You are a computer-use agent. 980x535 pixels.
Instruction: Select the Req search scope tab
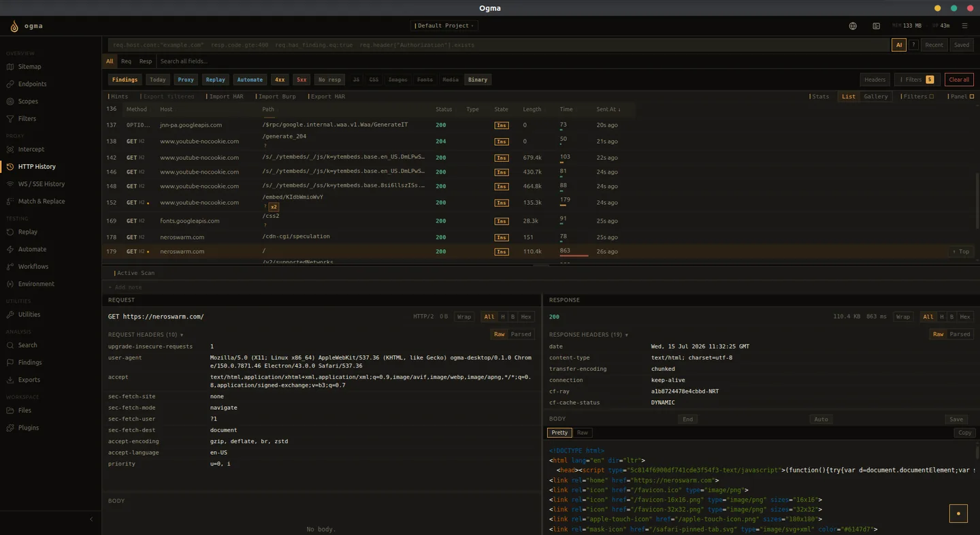[x=126, y=61]
